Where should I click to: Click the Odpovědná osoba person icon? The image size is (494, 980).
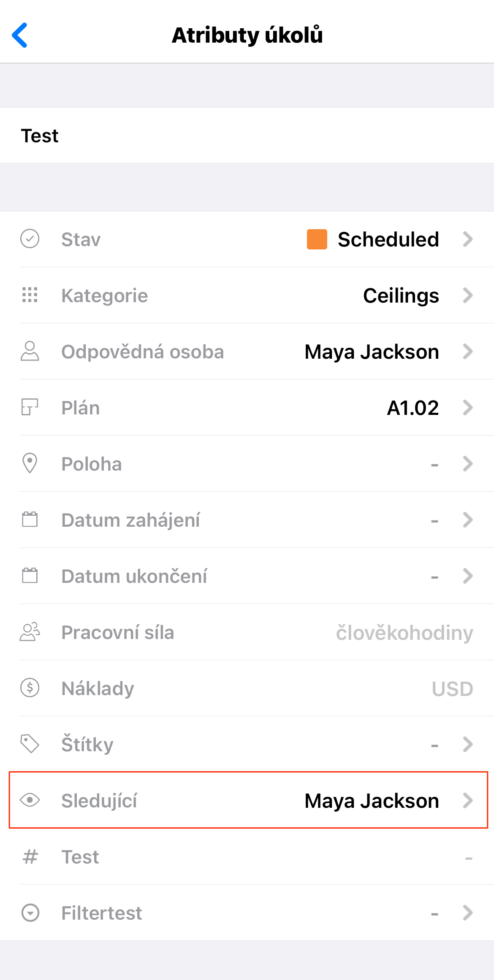coord(30,351)
